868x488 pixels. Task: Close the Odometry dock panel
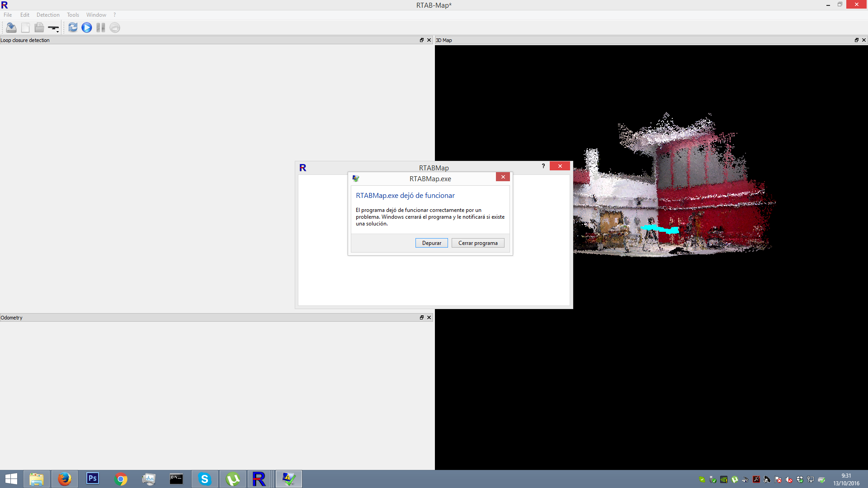pyautogui.click(x=429, y=318)
